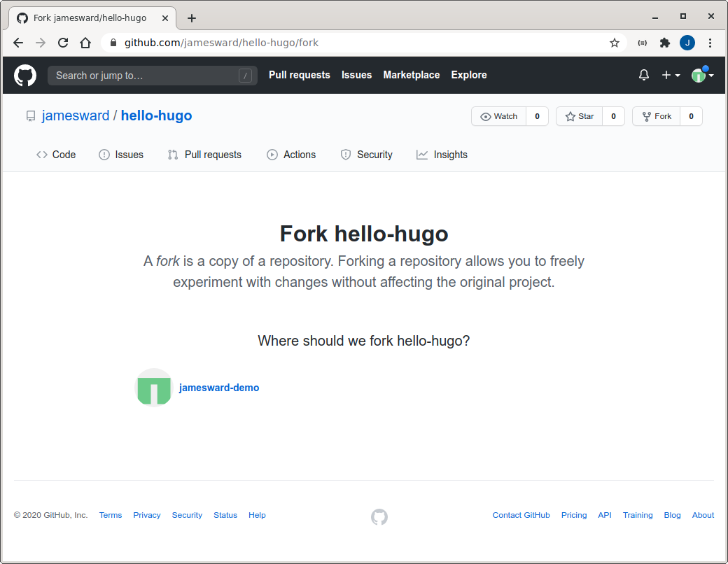The width and height of the screenshot is (728, 564).
Task: Open the browser extensions puzzle icon
Action: 665,43
